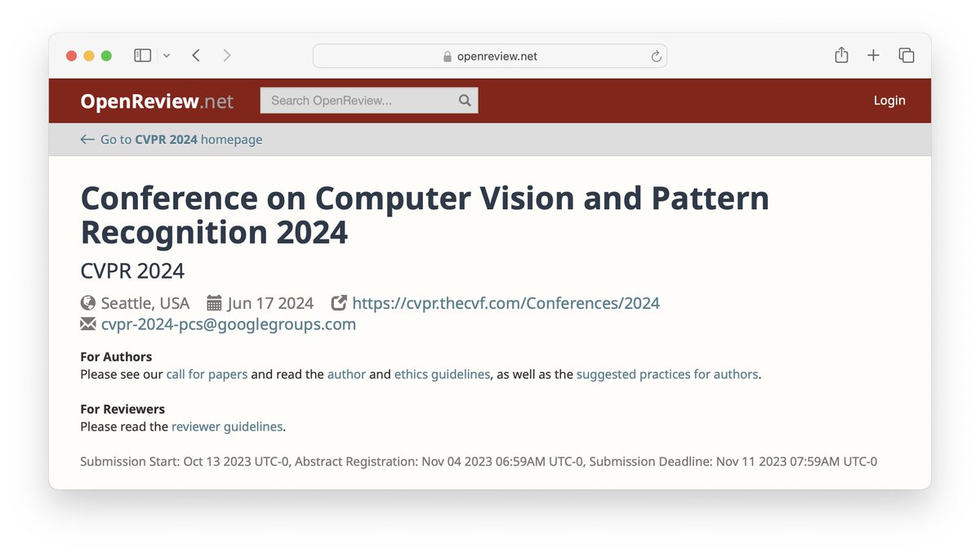Open suggested practices for authors link
980x554 pixels.
[x=667, y=374]
